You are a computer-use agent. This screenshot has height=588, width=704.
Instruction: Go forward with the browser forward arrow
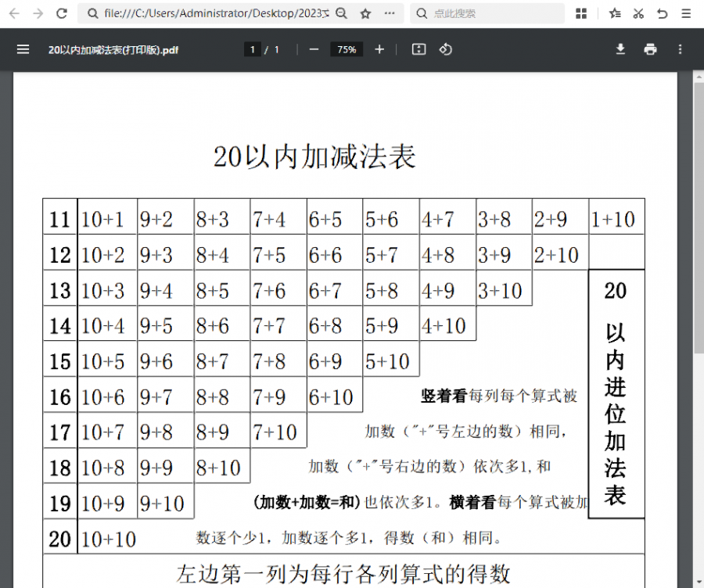tap(38, 13)
